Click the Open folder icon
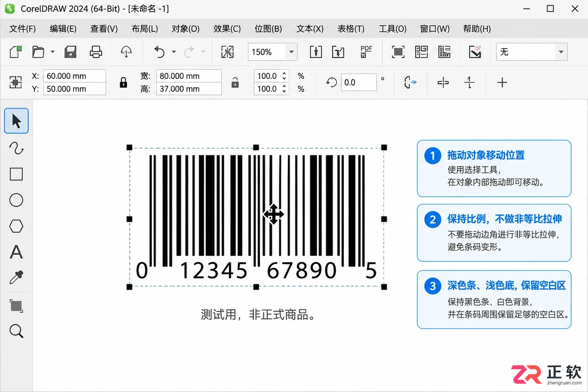This screenshot has width=588, height=392. (x=38, y=52)
